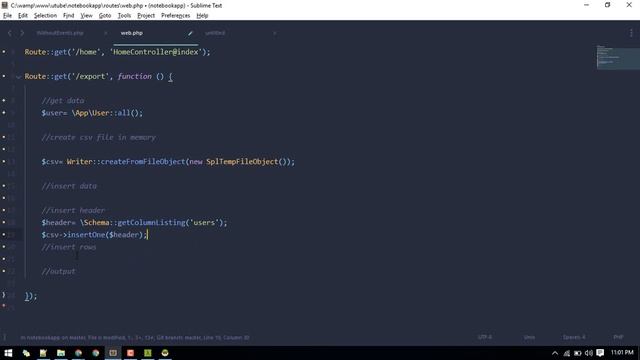This screenshot has height=360, width=640.
Task: Open the Windows Start menu
Action: point(8,353)
